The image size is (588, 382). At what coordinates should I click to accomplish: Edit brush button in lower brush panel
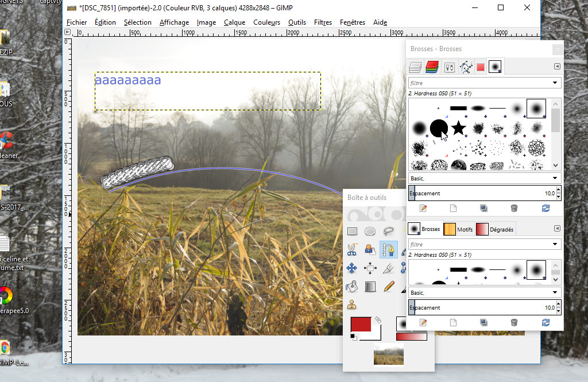coord(423,322)
